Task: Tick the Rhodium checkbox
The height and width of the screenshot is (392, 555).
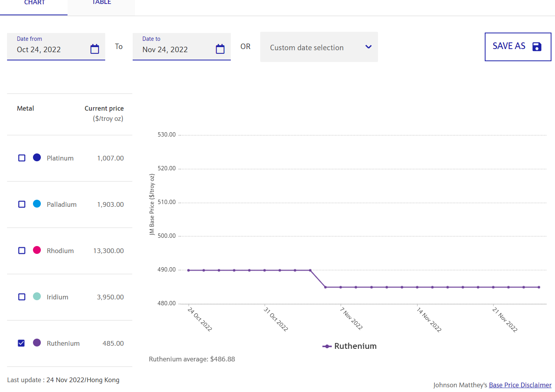Action: point(22,250)
